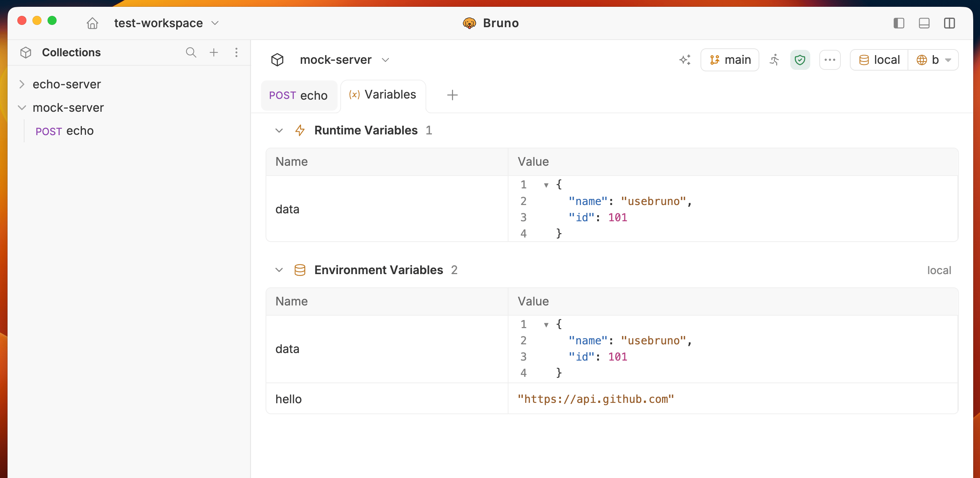This screenshot has height=478, width=980.
Task: Click the Collections cube icon
Action: (x=26, y=52)
